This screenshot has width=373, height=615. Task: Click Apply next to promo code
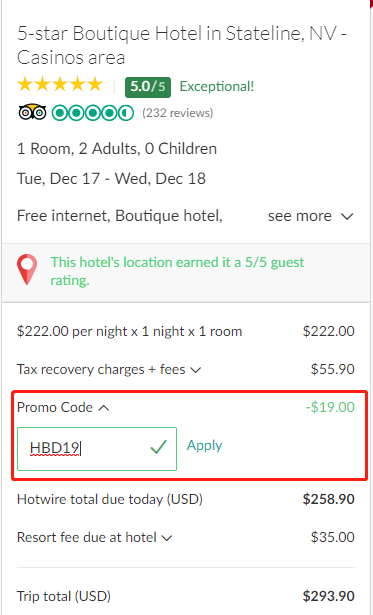[204, 445]
